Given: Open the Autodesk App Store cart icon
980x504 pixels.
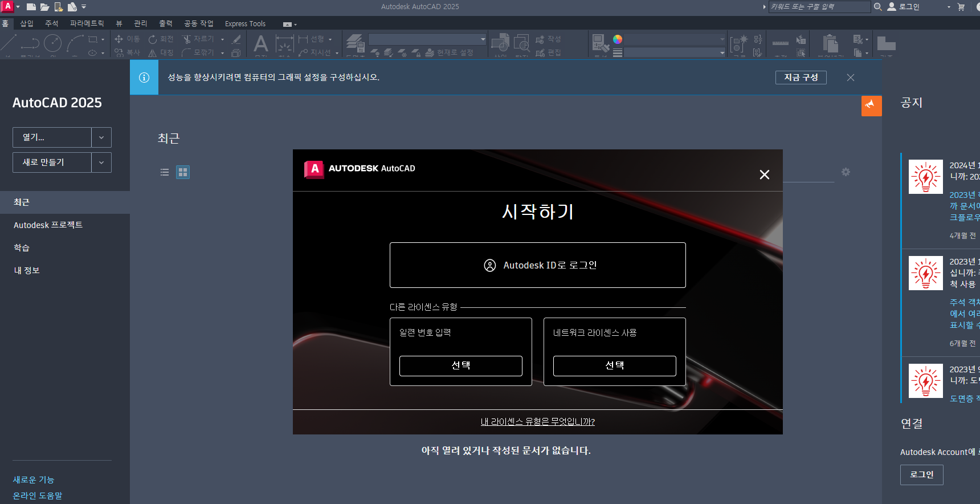Looking at the screenshot, I should (961, 7).
